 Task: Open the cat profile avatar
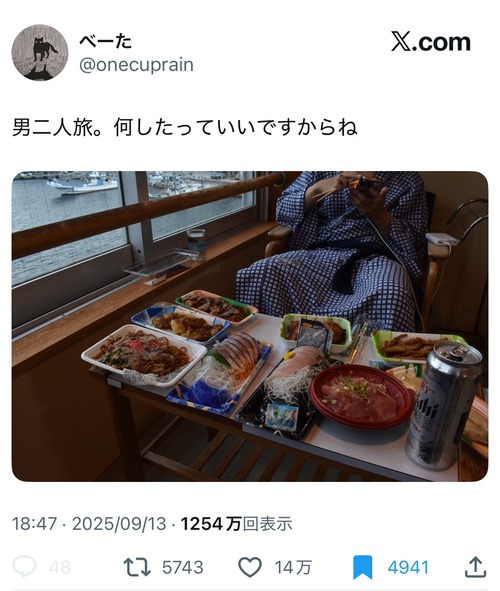(x=40, y=52)
